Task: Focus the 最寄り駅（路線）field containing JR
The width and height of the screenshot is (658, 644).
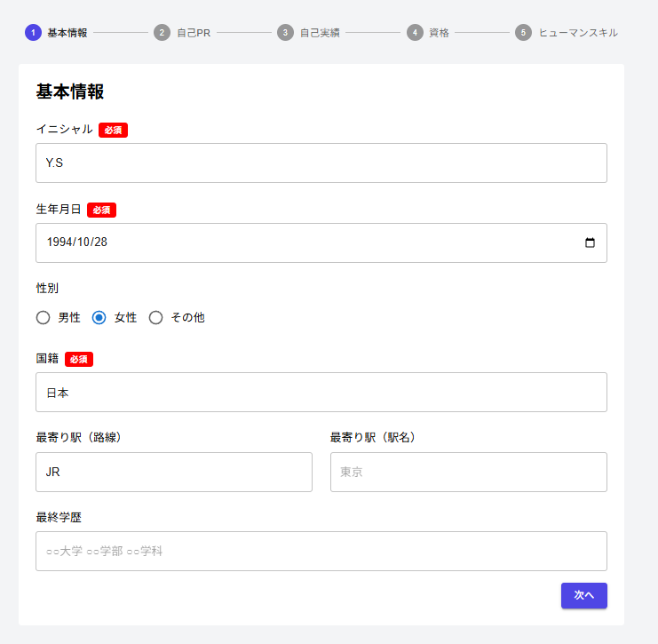Action: click(x=174, y=473)
